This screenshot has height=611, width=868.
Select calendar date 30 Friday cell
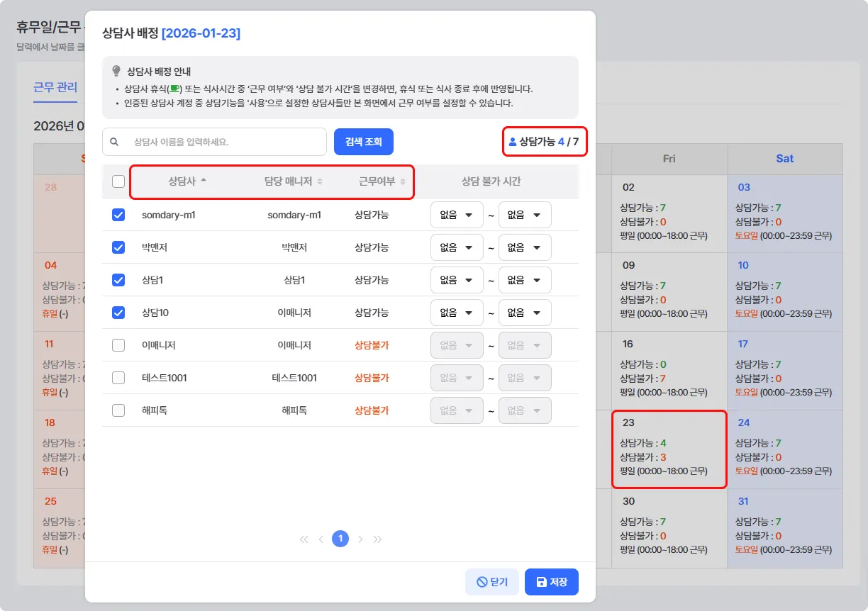click(669, 528)
